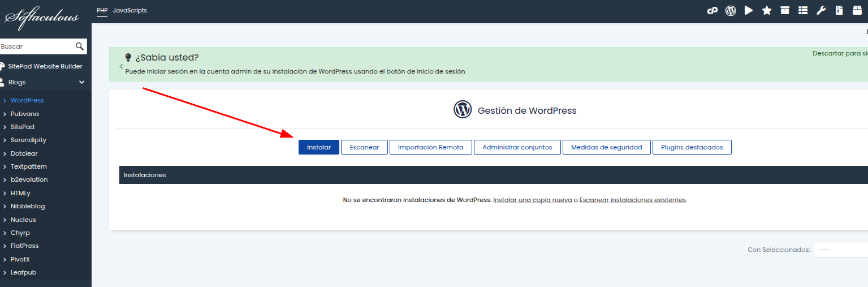This screenshot has height=287, width=868.
Task: Follow the Escanear instalaciones existentes link
Action: (x=633, y=200)
